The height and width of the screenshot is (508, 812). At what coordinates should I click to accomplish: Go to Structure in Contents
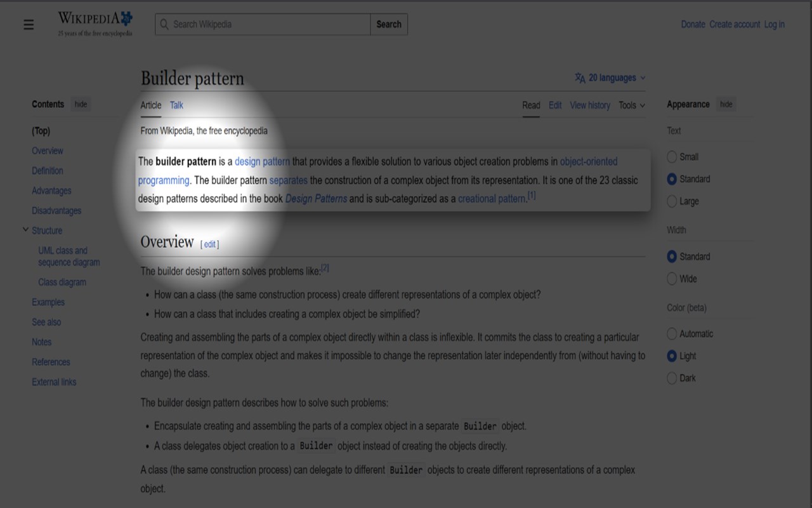coord(47,231)
